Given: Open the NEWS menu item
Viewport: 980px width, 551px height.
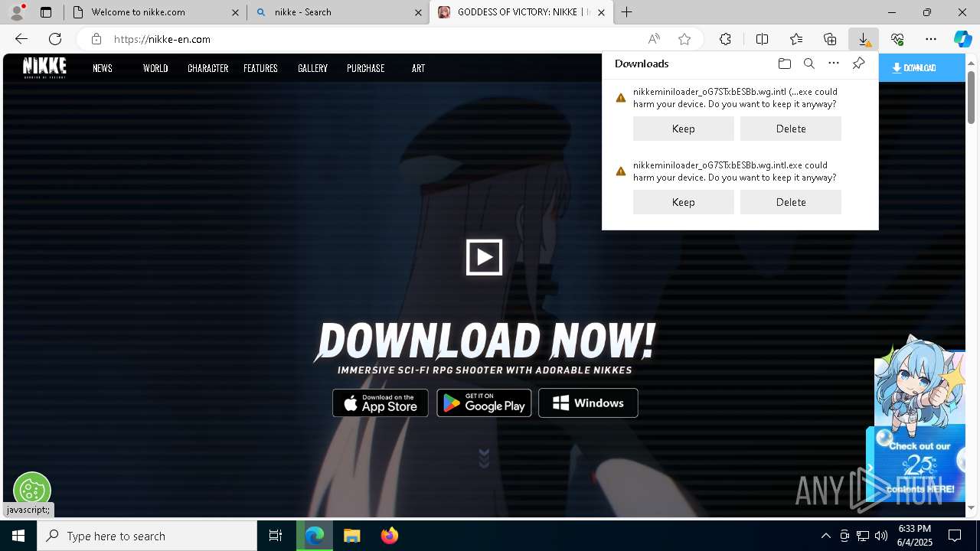Looking at the screenshot, I should click(103, 68).
